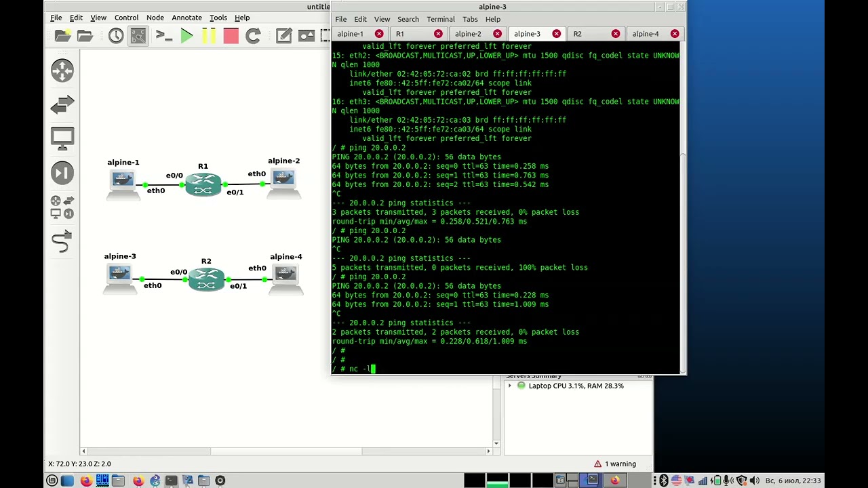Open GNS3 View menu
868x488 pixels.
98,18
